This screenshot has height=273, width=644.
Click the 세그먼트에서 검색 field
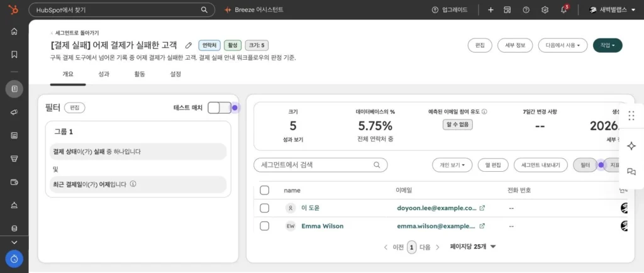click(x=320, y=165)
